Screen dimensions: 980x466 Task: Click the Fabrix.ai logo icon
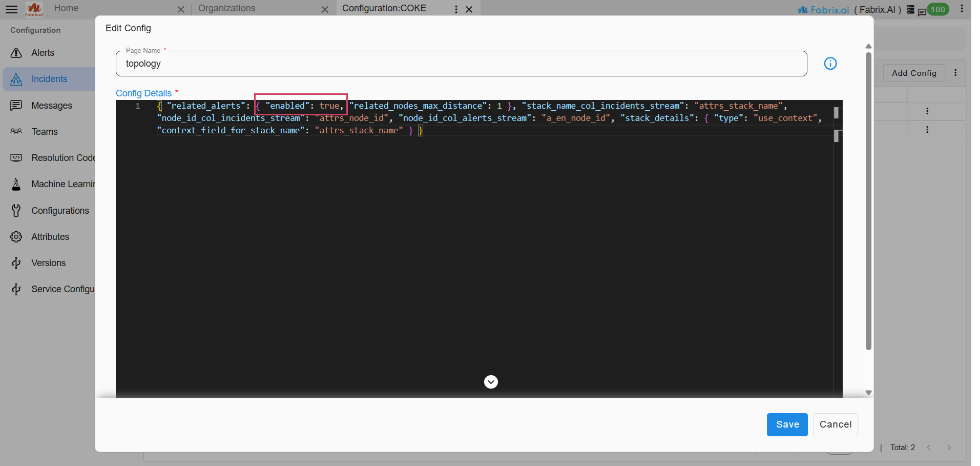point(34,9)
